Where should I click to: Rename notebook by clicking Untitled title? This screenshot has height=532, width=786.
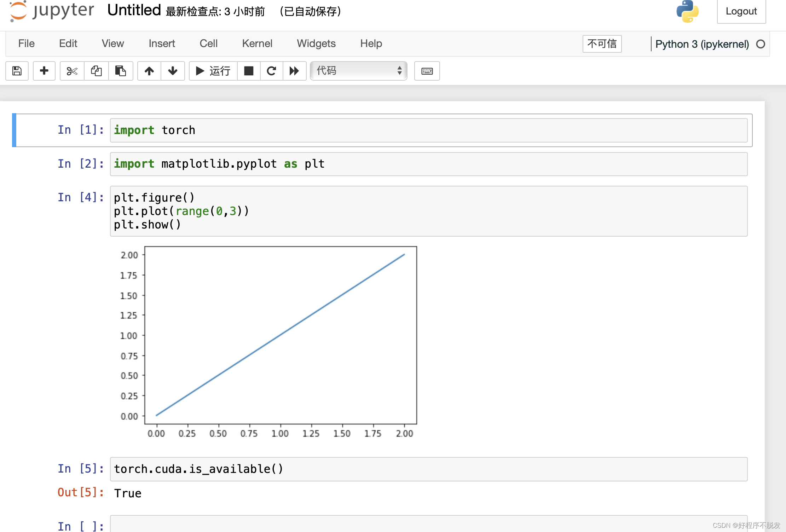coord(134,10)
